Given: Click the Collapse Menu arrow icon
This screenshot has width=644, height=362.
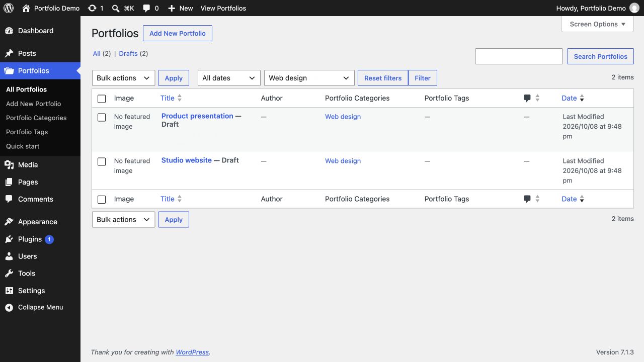Looking at the screenshot, I should (9, 307).
